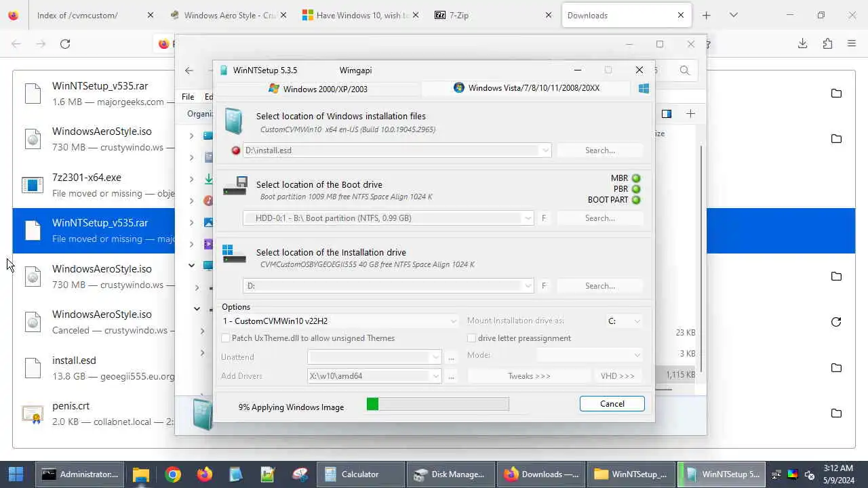Open the Windows Start menu
Viewport: 868px width, 488px height.
pyautogui.click(x=16, y=474)
